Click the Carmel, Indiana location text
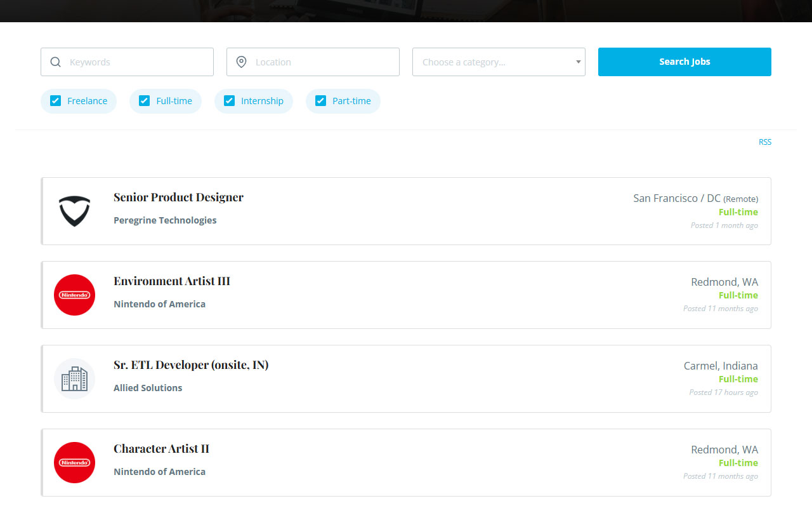The image size is (812, 508). point(721,366)
